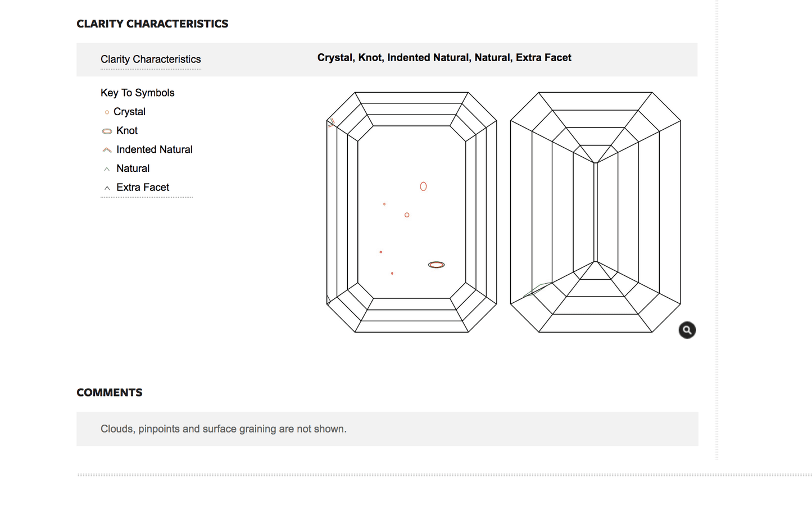Click the Key To Symbols heading
The width and height of the screenshot is (812, 514).
(x=138, y=93)
